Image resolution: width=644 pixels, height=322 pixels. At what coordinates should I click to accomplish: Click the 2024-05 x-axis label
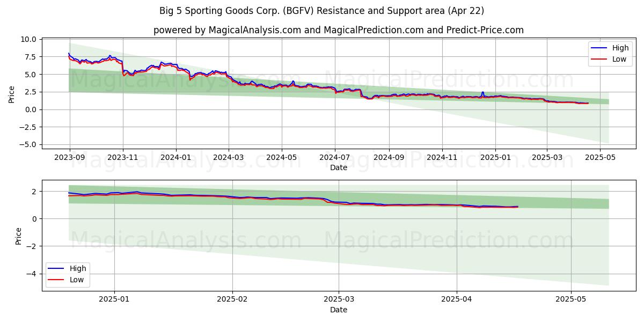[282, 158]
